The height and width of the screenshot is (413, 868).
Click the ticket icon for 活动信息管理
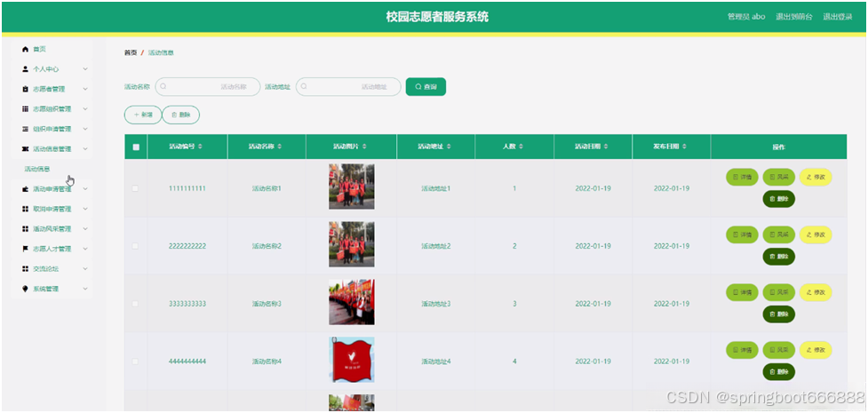(25, 149)
